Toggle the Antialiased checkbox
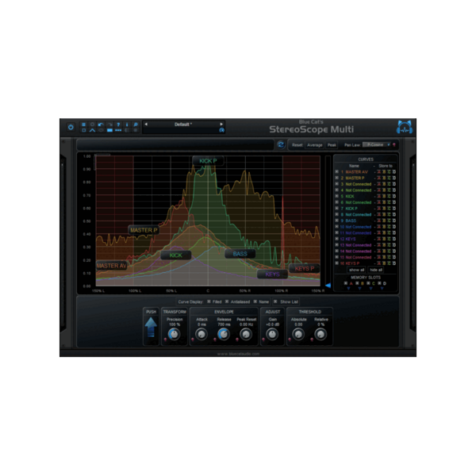476x476 pixels. (227, 301)
